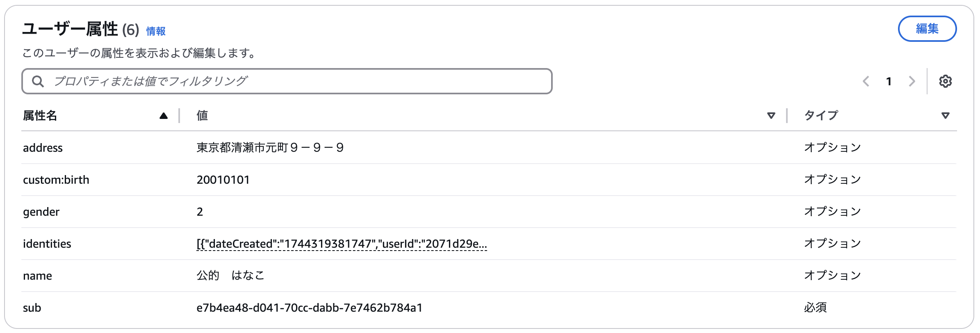Click the 値 column header label
The width and height of the screenshot is (980, 333).
(202, 116)
